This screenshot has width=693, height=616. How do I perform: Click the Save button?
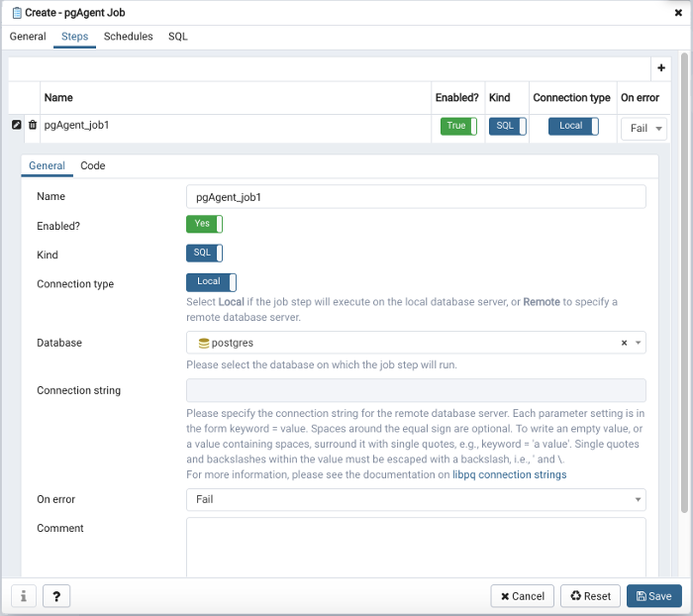coord(654,596)
